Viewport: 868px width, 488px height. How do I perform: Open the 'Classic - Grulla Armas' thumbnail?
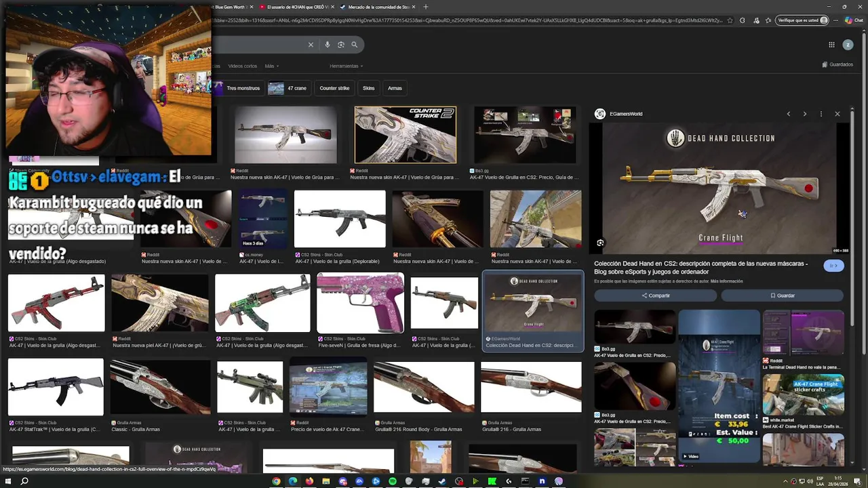(x=160, y=388)
